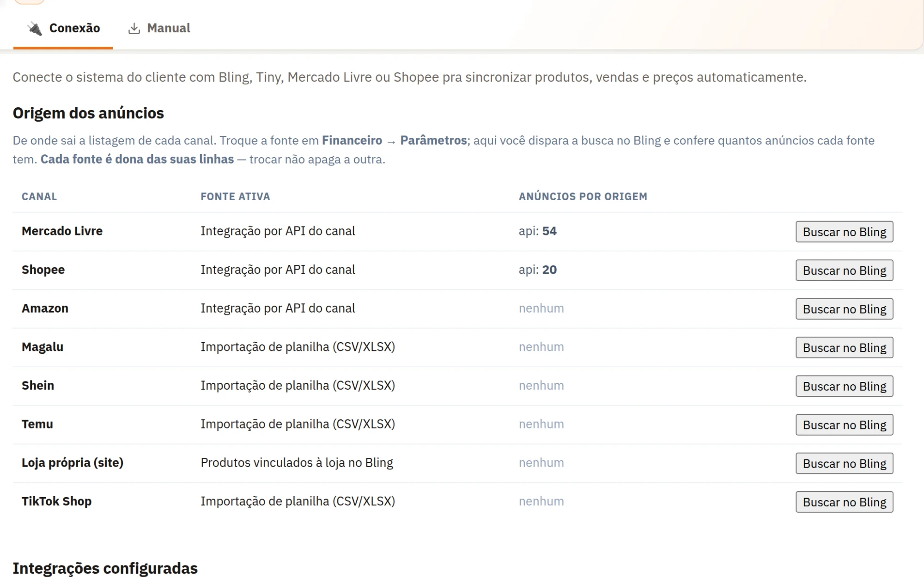Click Shopee's 'Integração por API do canal' source
The width and height of the screenshot is (924, 578).
pyautogui.click(x=278, y=270)
